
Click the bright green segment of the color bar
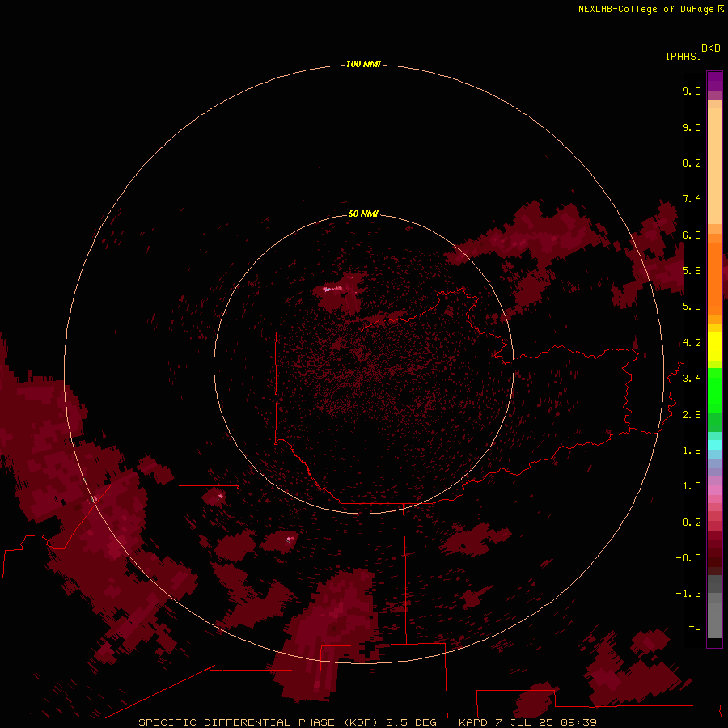714,390
